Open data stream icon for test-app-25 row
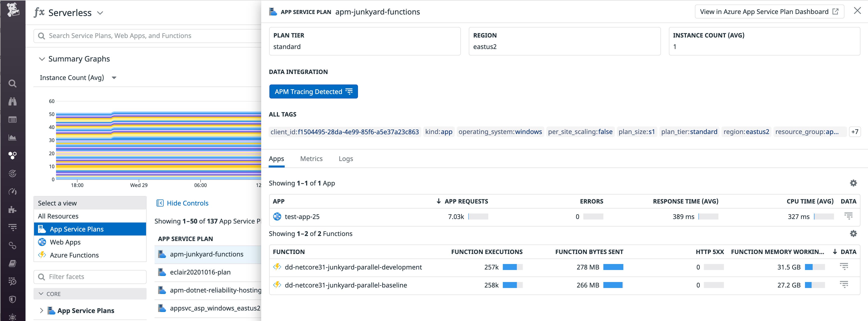Viewport: 868px width, 321px height. 848,216
